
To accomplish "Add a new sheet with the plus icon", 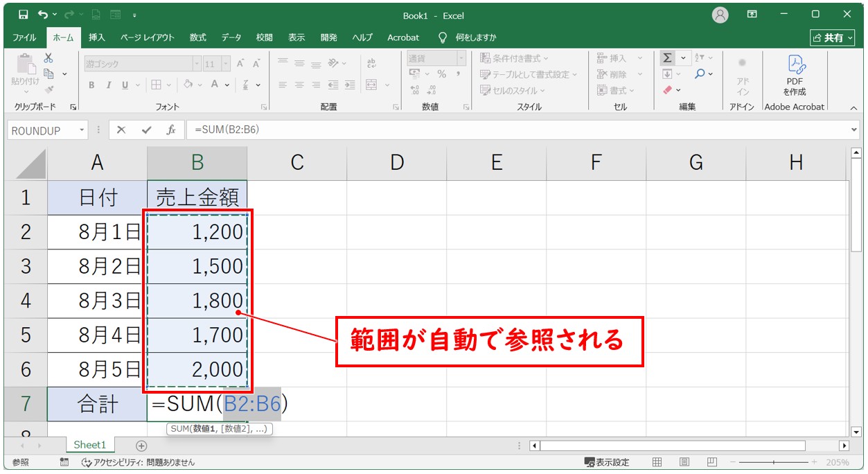I will point(141,446).
